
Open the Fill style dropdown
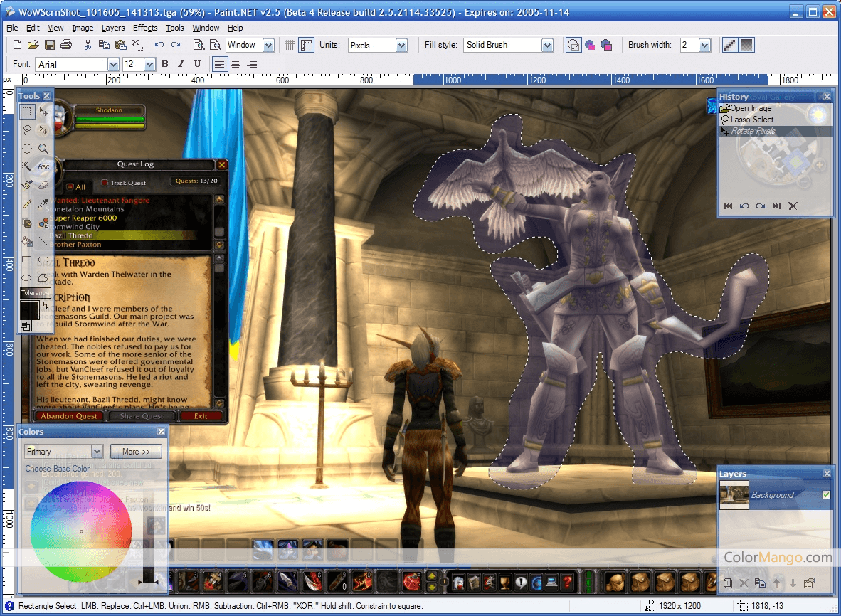pos(546,45)
